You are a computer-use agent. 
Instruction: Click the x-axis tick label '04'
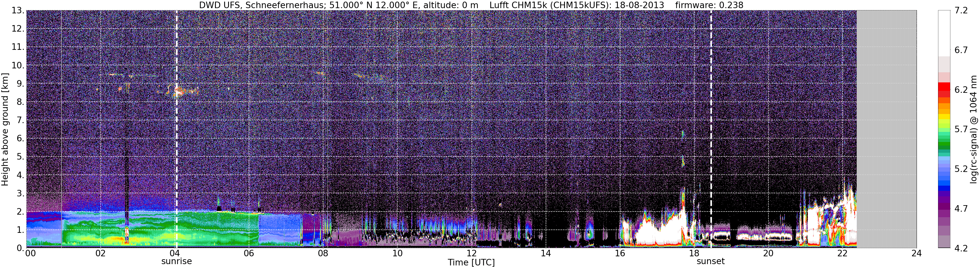[x=175, y=254]
